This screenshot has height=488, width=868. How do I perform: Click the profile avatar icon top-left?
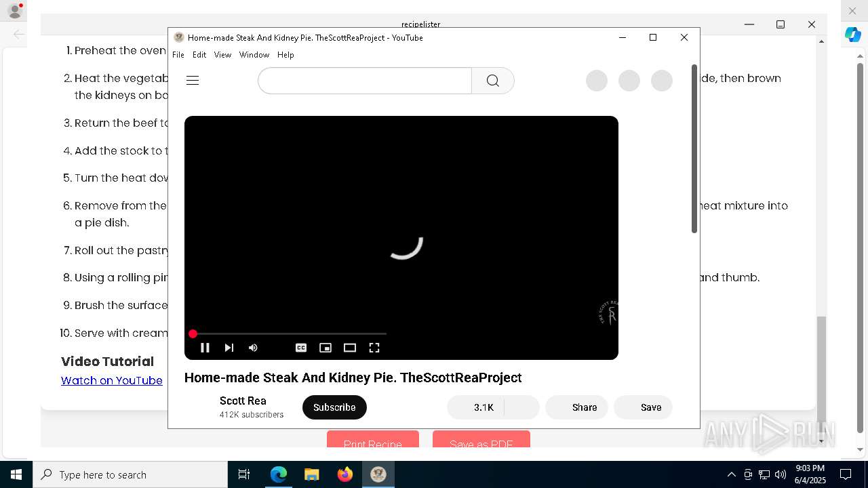coord(15,11)
